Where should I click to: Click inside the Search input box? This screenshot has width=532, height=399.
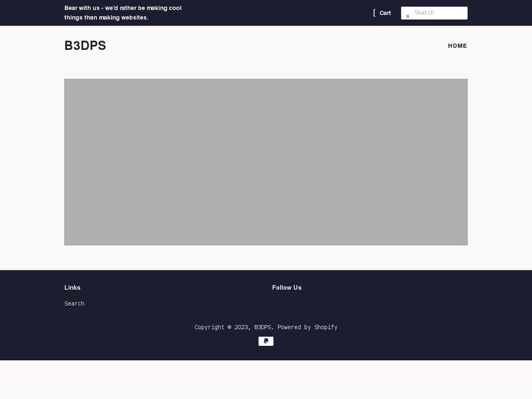click(438, 13)
